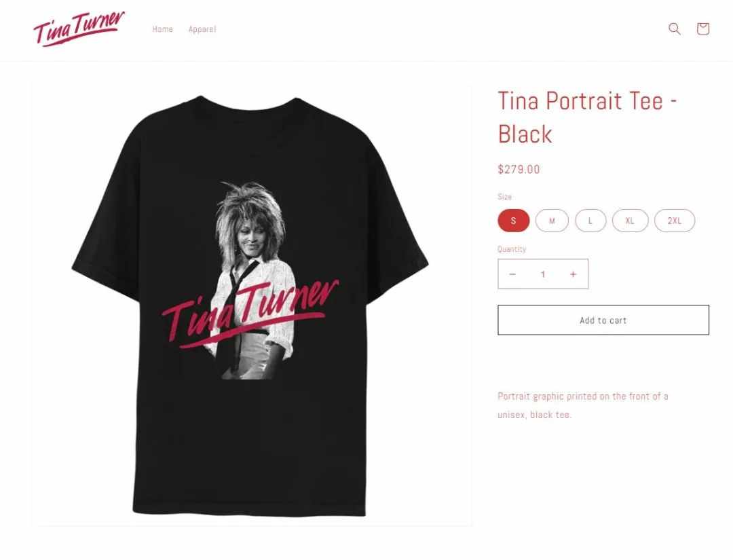Click the $279.00 price text
This screenshot has height=560, width=733.
coord(519,169)
